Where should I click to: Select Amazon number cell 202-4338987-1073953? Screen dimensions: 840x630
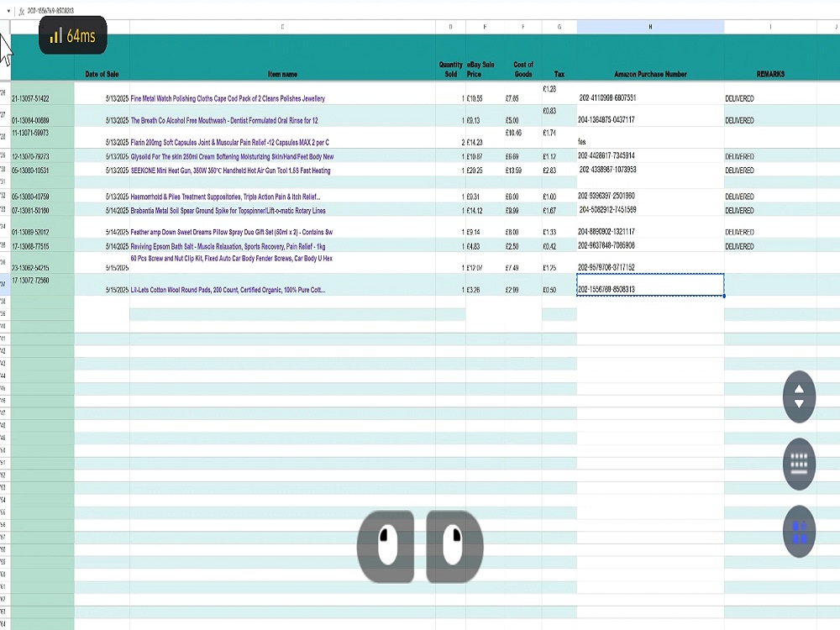(650, 170)
